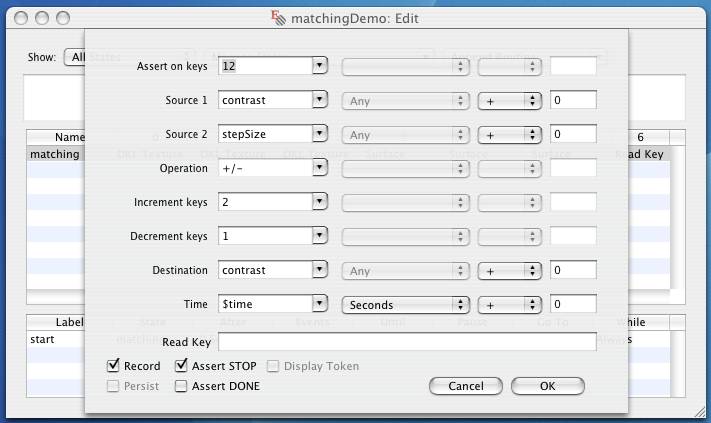Open the Source 2 stepSize dropdown arrow
This screenshot has width=711, height=423.
(320, 134)
